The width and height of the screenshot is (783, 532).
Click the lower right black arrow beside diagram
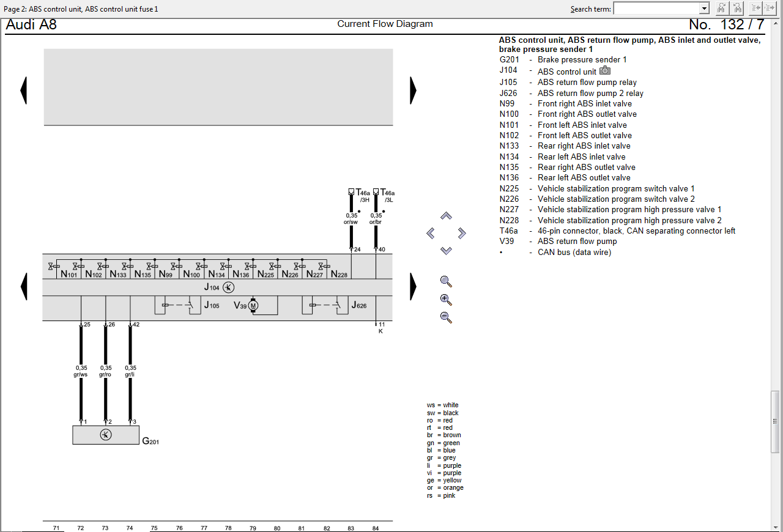(x=414, y=286)
